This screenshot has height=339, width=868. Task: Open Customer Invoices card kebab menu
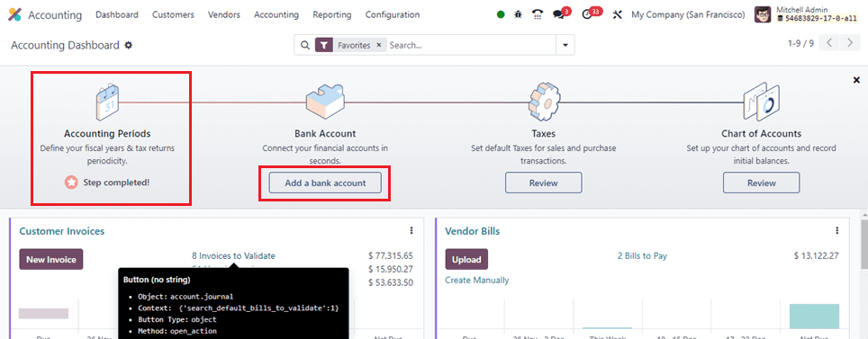click(411, 230)
